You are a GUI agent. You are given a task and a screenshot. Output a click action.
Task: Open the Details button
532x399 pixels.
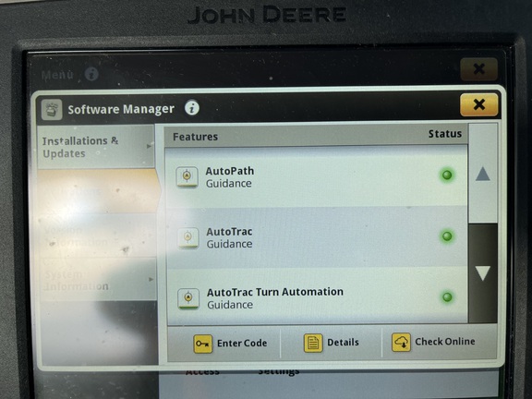click(x=332, y=343)
